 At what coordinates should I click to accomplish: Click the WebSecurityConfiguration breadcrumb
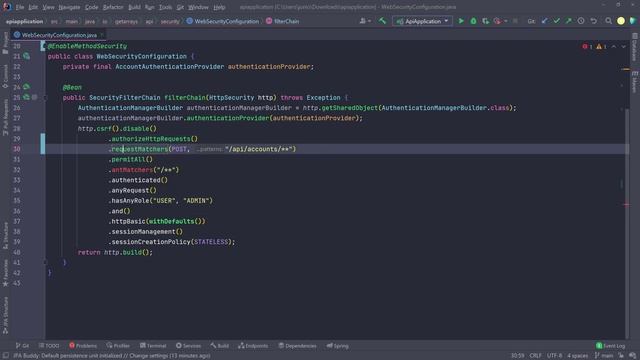[x=223, y=21]
